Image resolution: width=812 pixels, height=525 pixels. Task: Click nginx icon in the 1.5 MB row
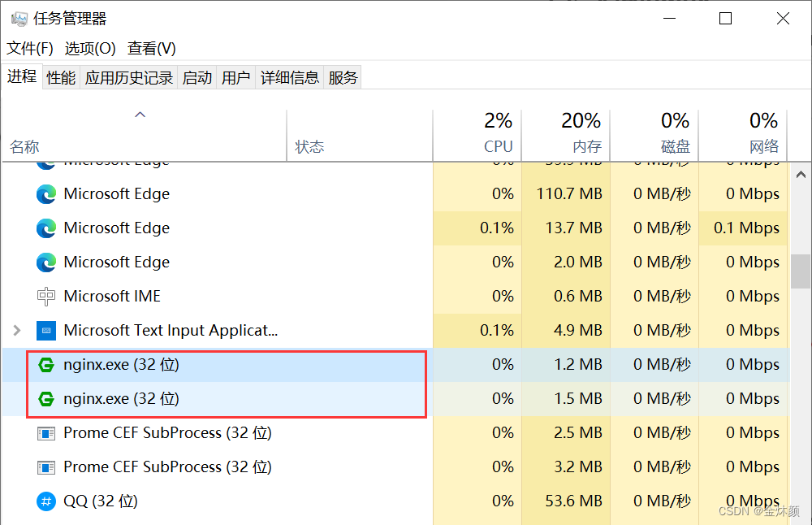46,399
